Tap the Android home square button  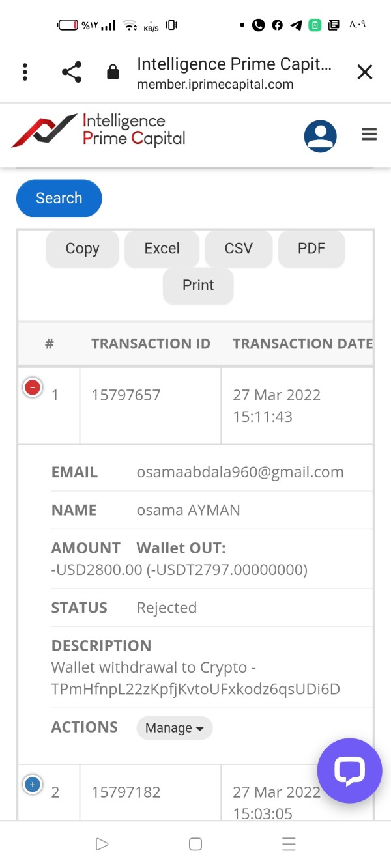point(195,845)
